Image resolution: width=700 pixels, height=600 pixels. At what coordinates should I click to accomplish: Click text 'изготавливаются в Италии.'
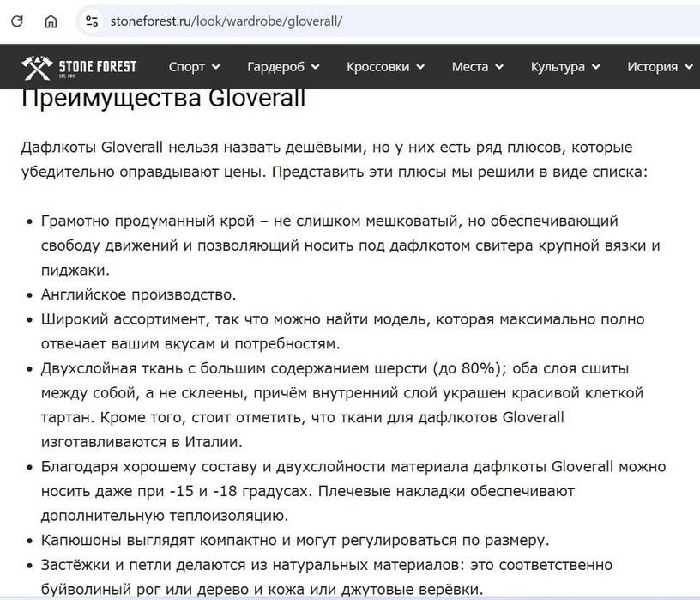[x=142, y=442]
